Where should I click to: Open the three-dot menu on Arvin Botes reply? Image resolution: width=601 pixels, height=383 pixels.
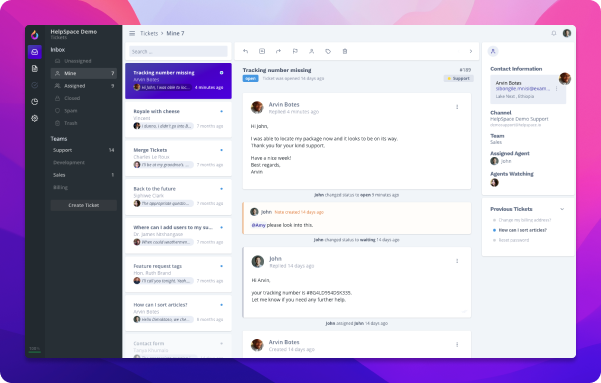point(457,107)
